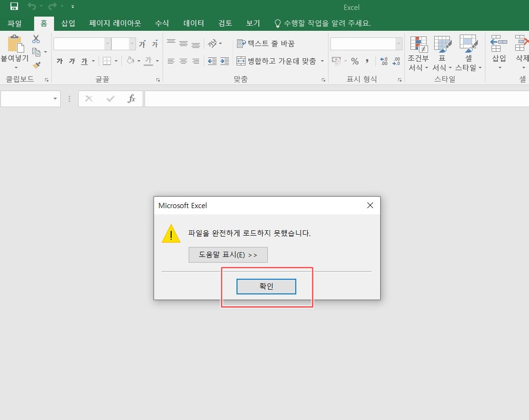Close the Microsoft Excel dialog with X

point(370,205)
